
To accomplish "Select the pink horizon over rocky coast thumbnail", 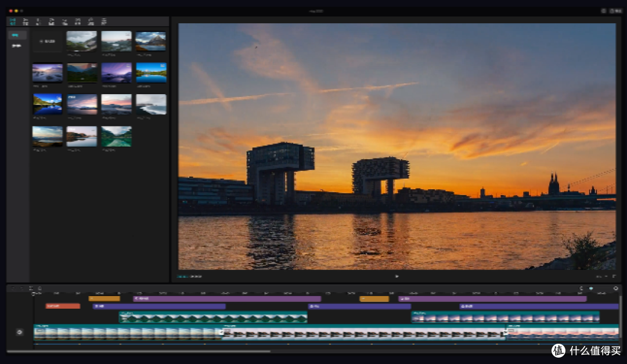I will [116, 104].
